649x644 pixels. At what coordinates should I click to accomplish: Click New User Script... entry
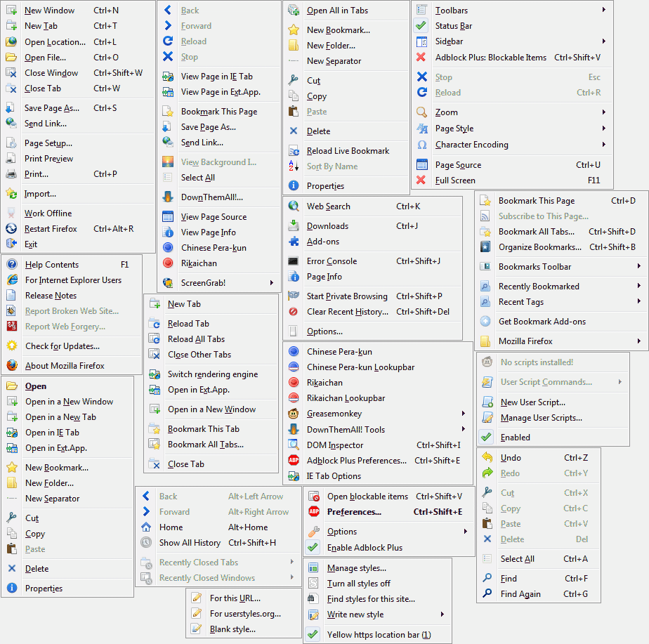click(553, 402)
